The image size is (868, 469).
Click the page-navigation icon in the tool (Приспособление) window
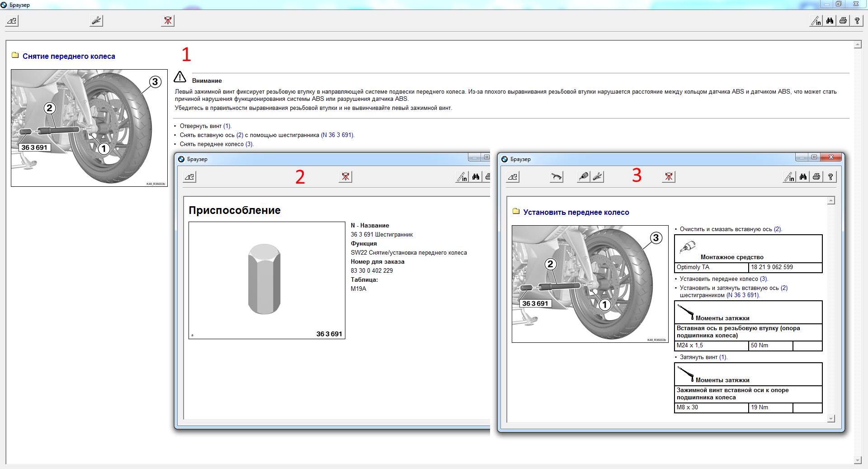pyautogui.click(x=189, y=177)
